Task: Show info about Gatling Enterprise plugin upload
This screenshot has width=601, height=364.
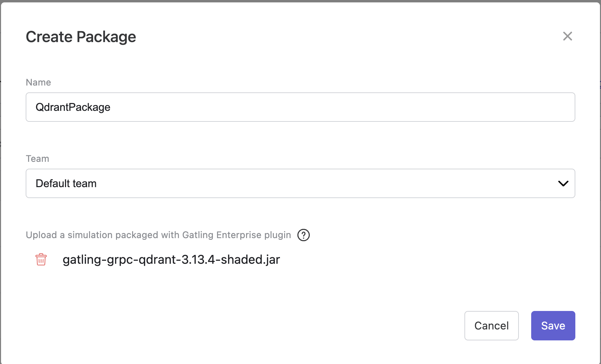Action: (x=304, y=235)
